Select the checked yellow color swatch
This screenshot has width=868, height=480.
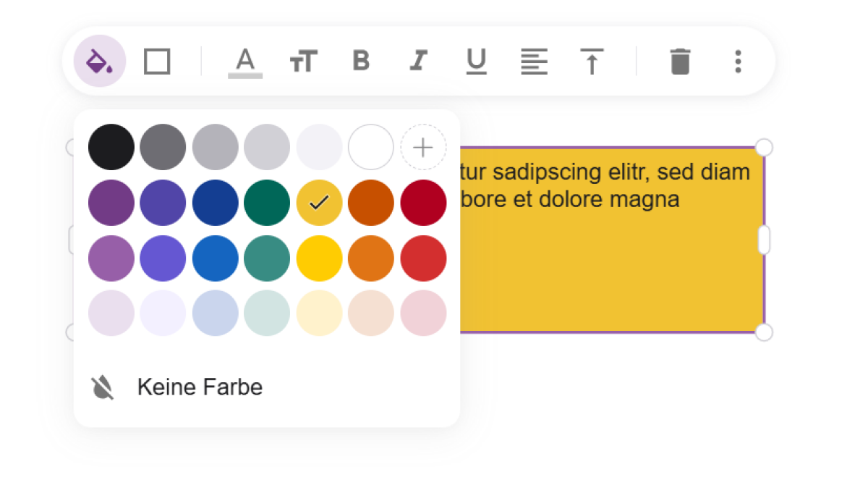click(319, 203)
